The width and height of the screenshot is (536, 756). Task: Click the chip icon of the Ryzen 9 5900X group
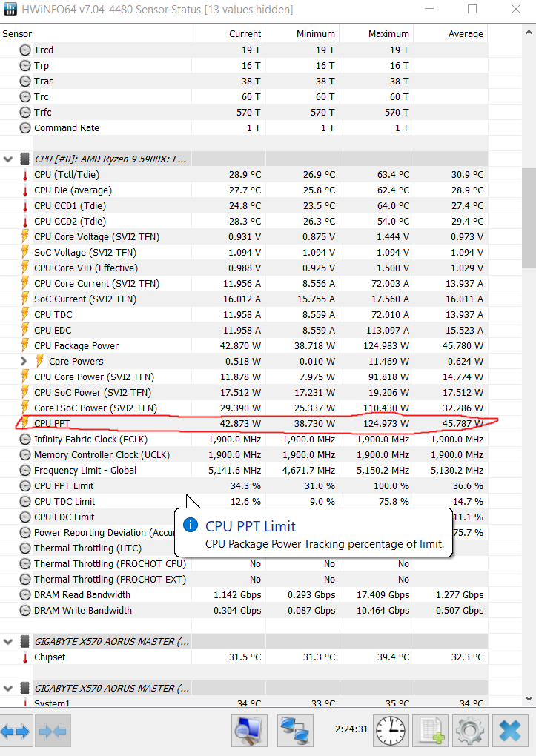coord(25,159)
